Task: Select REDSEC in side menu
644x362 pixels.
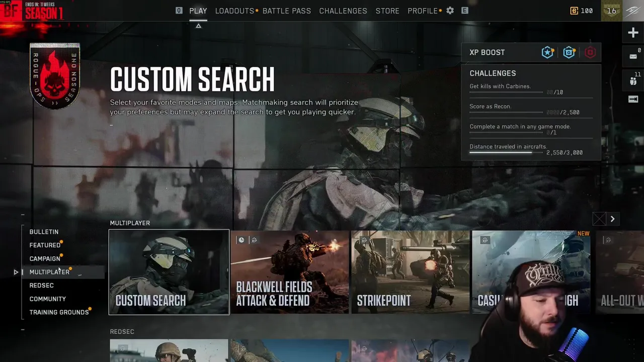Action: 41,286
